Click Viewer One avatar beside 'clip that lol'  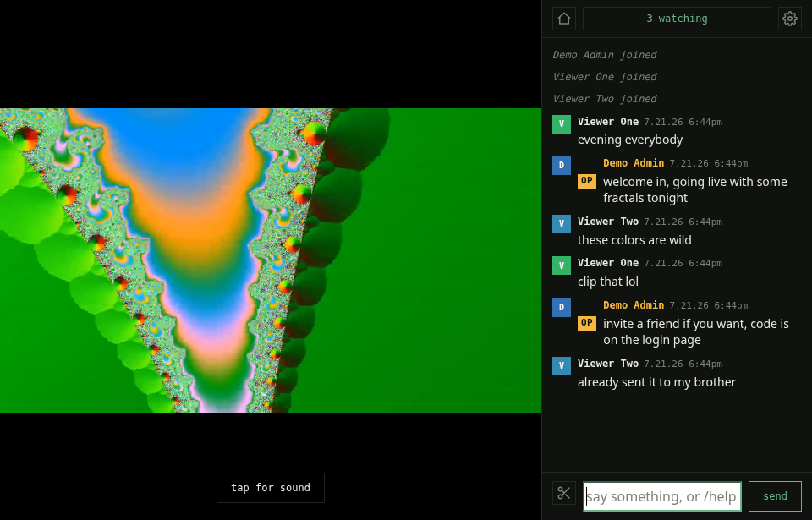pos(562,265)
